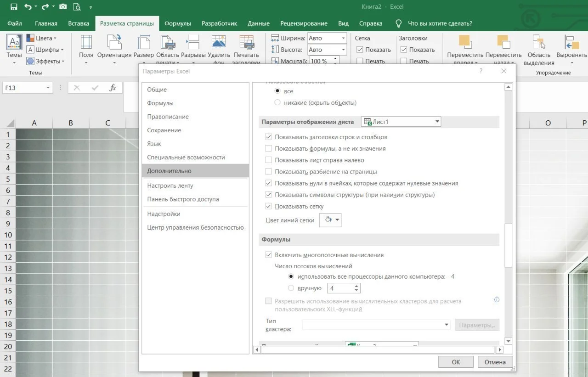This screenshot has width=588, height=377.
Task: Click the OK button
Action: (x=455, y=362)
